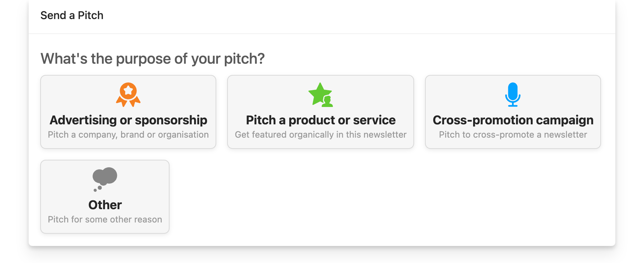Select the Other title text

pyautogui.click(x=105, y=205)
